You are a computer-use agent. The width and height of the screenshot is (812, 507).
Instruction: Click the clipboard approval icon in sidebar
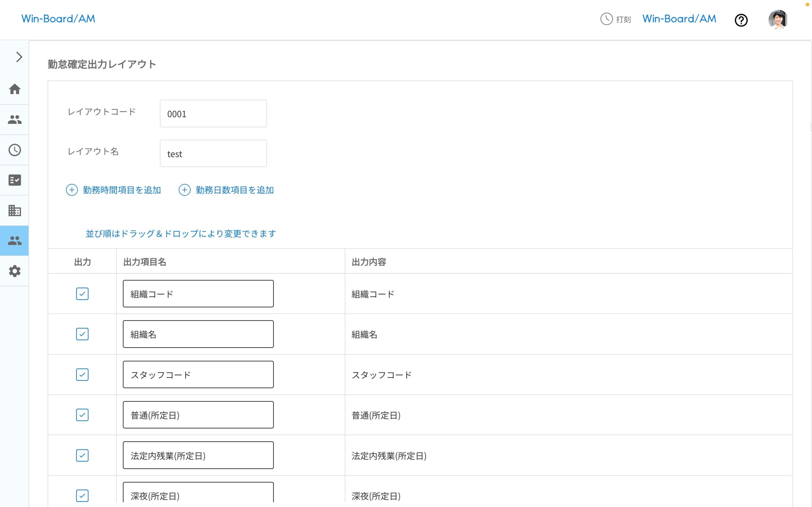tap(14, 180)
